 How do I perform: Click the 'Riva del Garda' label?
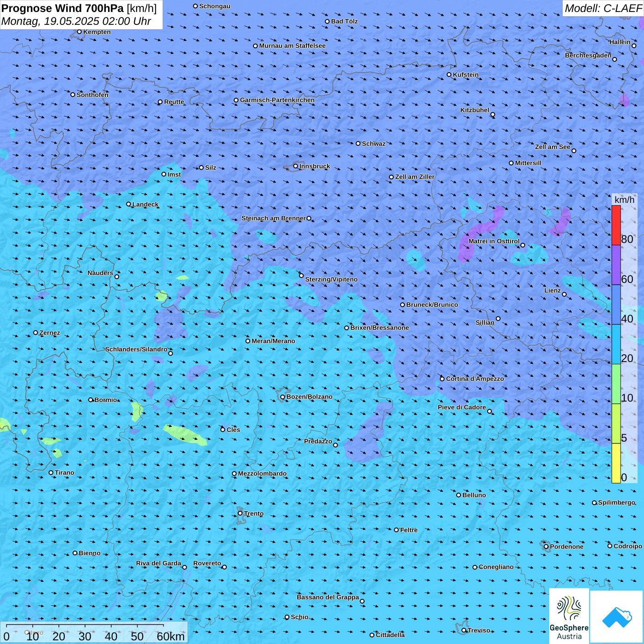click(x=159, y=563)
